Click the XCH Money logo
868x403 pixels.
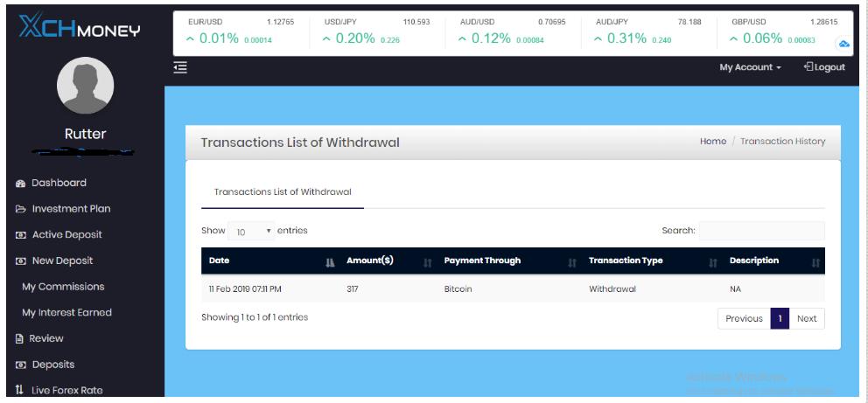[79, 26]
